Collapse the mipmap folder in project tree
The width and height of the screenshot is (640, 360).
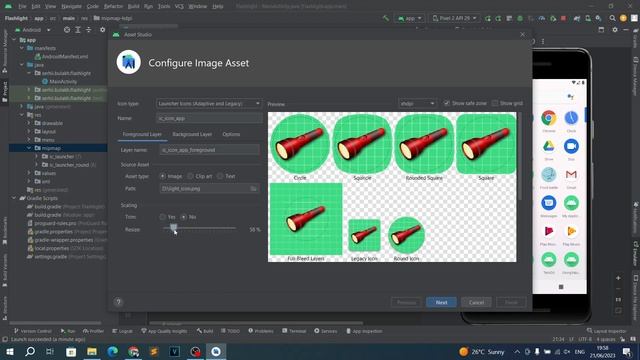[29, 148]
